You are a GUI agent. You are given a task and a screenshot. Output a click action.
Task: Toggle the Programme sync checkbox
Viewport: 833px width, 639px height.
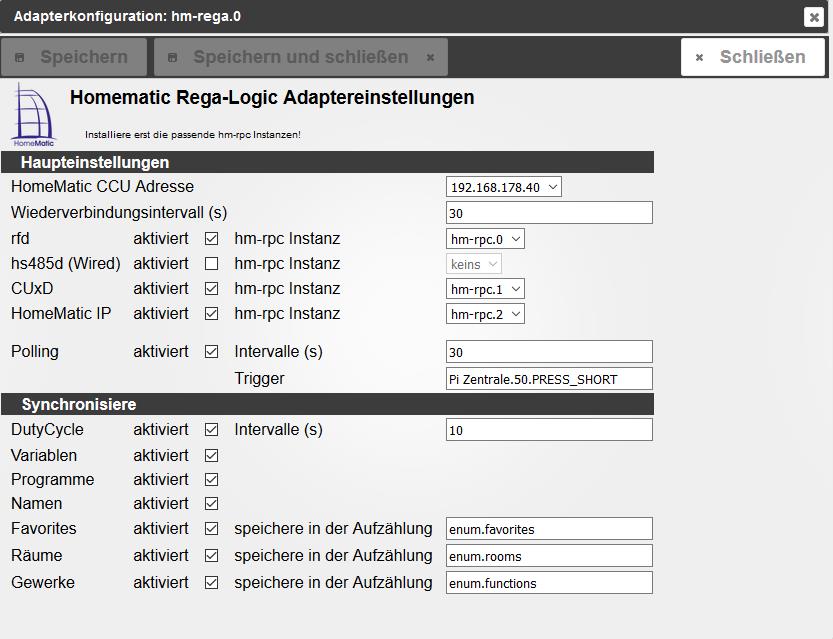[211, 480]
